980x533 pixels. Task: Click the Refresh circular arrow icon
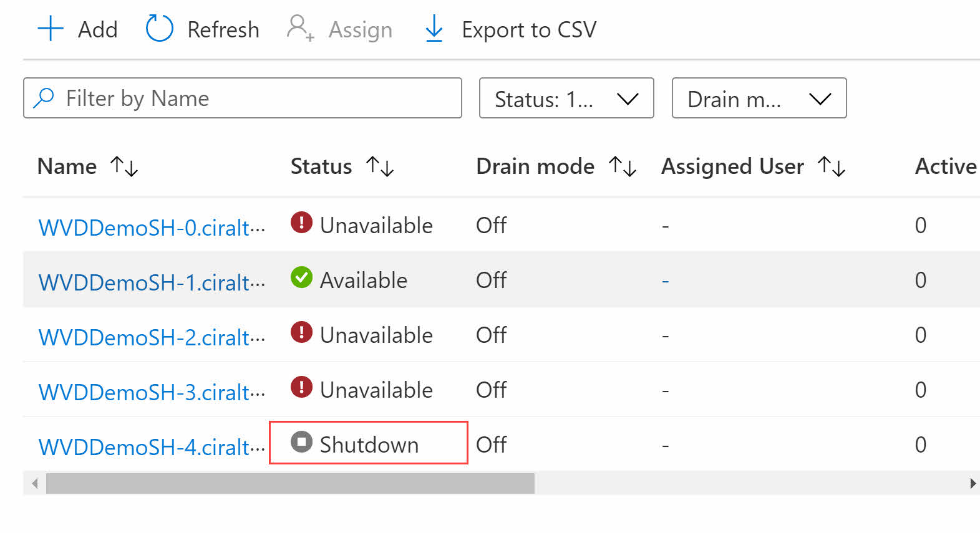tap(159, 29)
